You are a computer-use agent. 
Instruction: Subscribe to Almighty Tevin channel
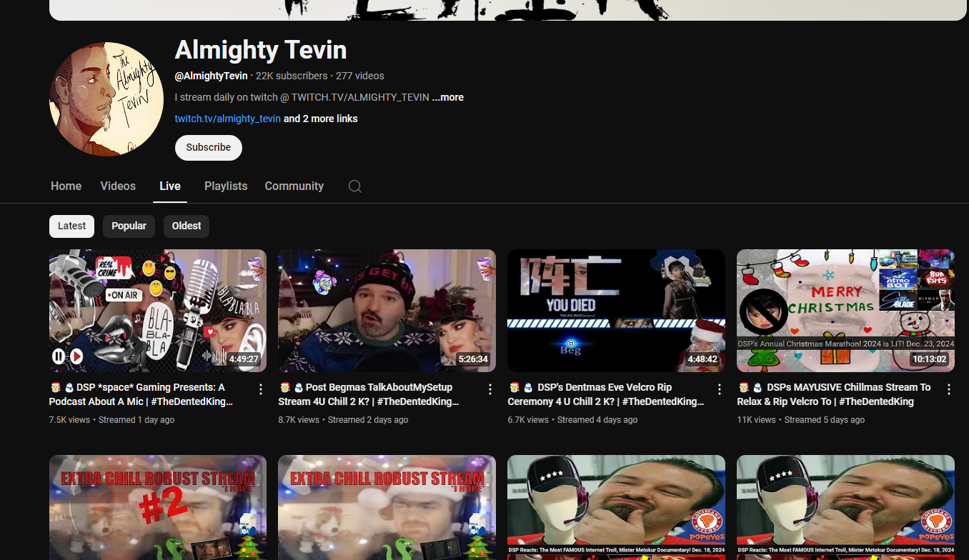pyautogui.click(x=209, y=147)
